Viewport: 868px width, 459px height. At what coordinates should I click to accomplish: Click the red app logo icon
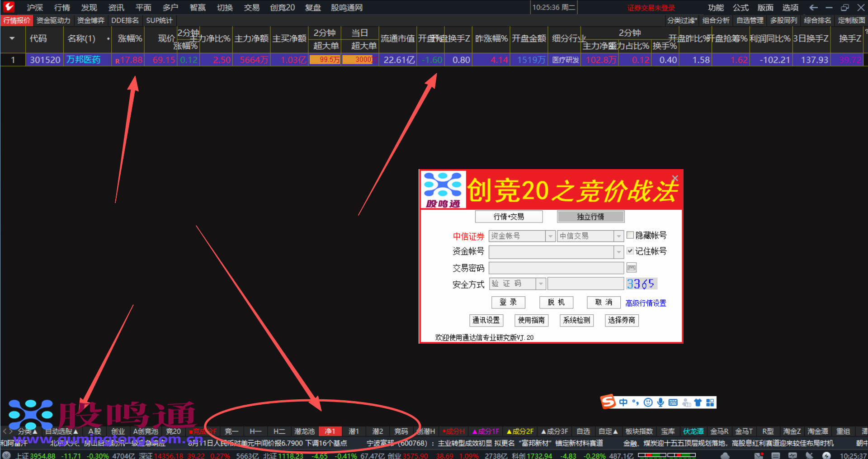(9, 7)
